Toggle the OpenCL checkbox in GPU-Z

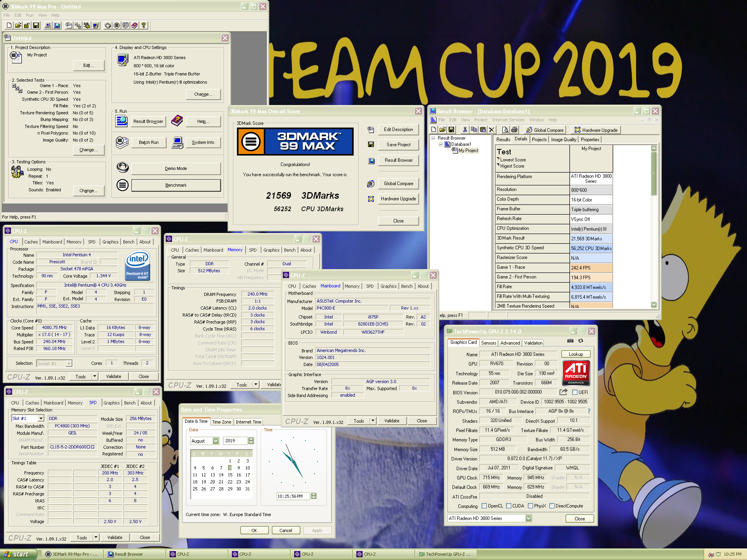click(484, 506)
